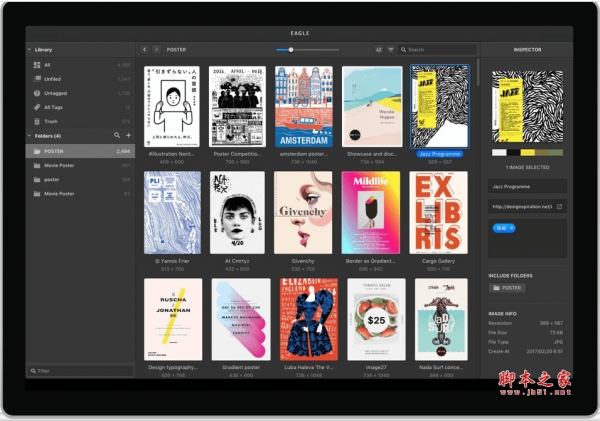The height and width of the screenshot is (421, 600).
Task: Select the Yannis Frier blue thumbnail
Action: [172, 212]
